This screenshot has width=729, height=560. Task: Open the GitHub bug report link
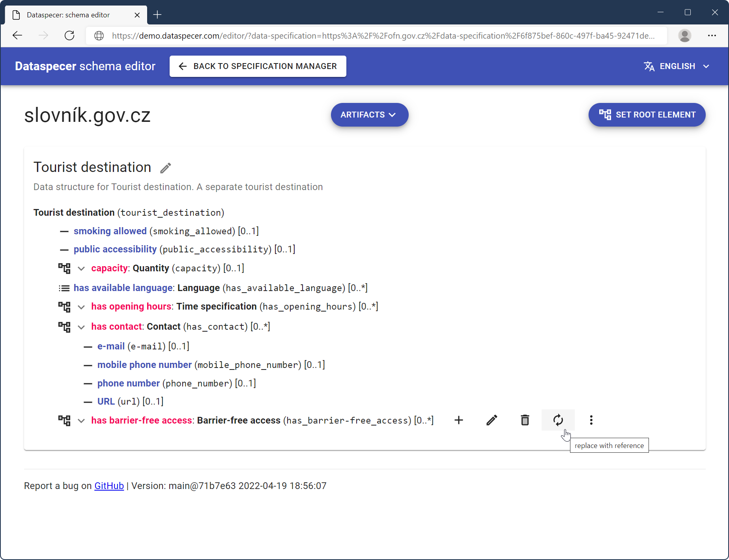(109, 486)
